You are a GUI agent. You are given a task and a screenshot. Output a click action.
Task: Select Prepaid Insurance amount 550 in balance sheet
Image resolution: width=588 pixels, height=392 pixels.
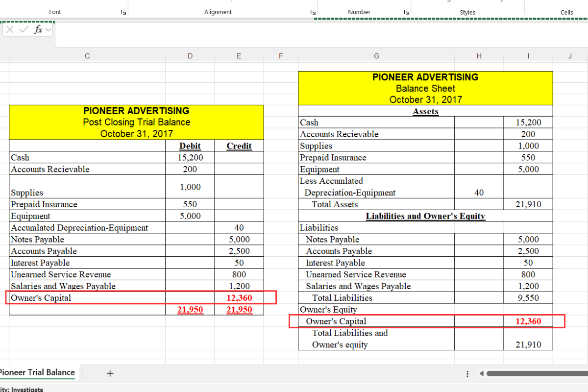(x=528, y=157)
